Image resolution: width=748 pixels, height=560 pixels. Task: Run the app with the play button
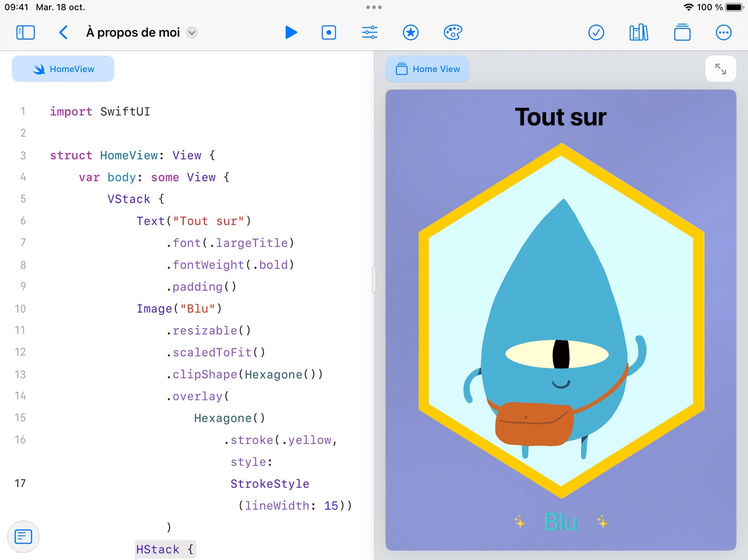coord(291,33)
